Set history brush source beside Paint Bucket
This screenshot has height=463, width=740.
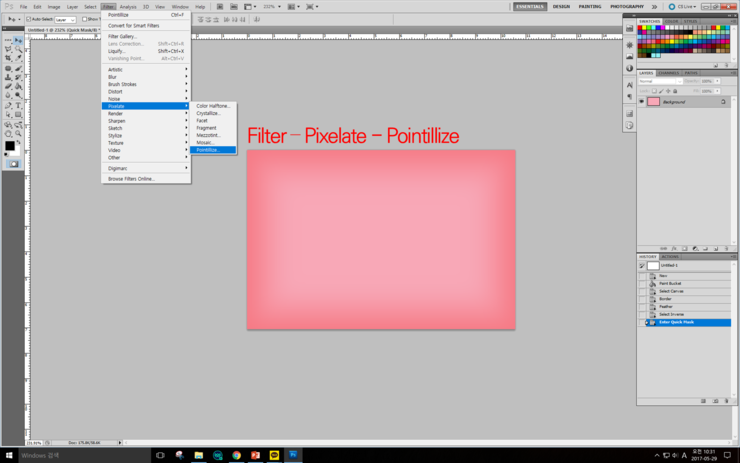click(x=642, y=283)
